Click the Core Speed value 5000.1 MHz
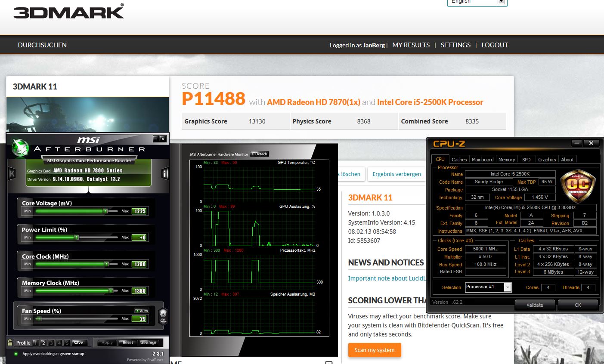 click(486, 249)
